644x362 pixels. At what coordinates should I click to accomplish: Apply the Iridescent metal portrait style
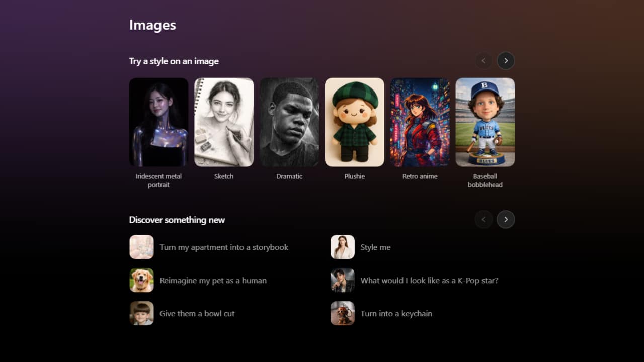pyautogui.click(x=158, y=122)
